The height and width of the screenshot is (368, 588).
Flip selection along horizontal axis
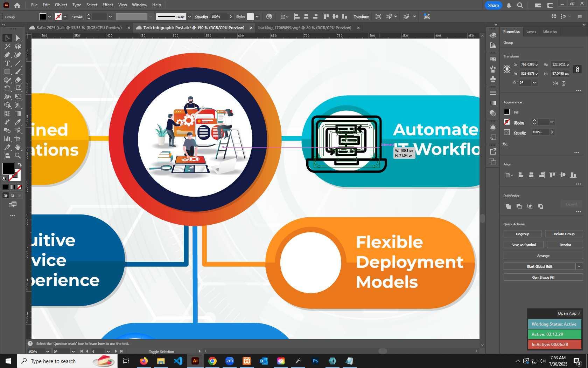point(555,83)
